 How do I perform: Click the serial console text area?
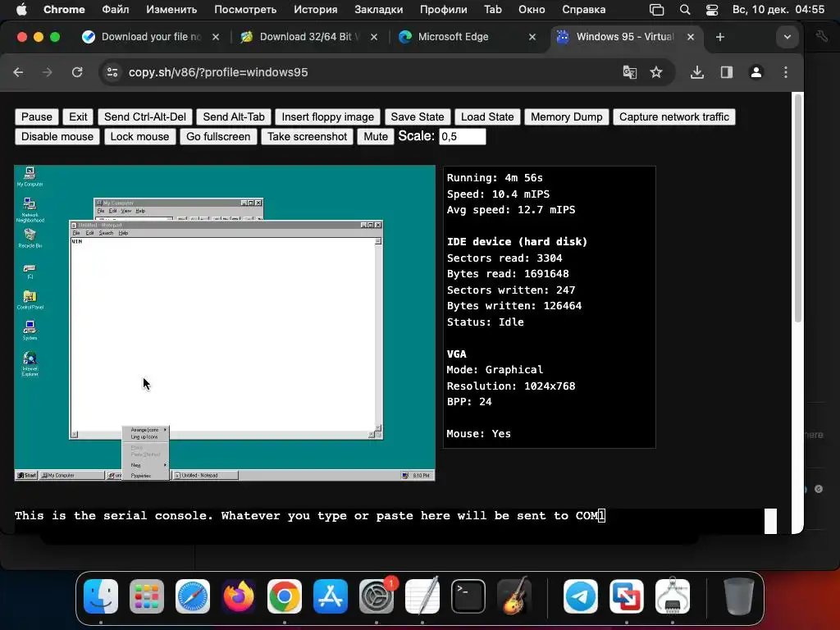click(390, 520)
